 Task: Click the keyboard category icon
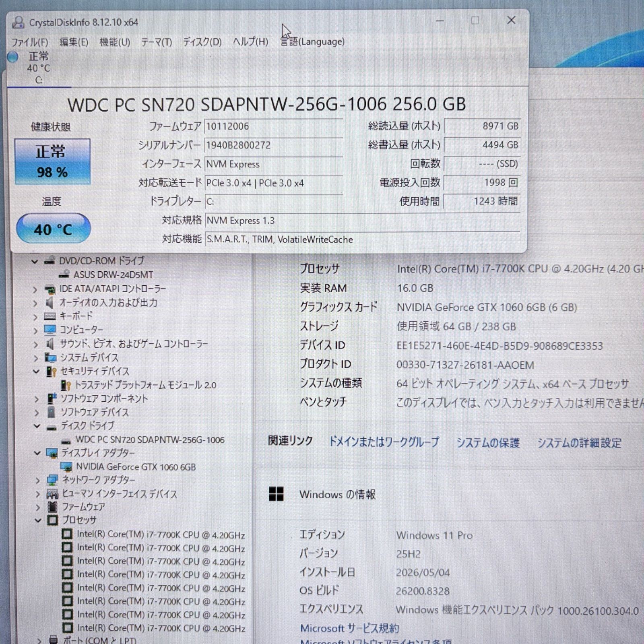point(50,316)
